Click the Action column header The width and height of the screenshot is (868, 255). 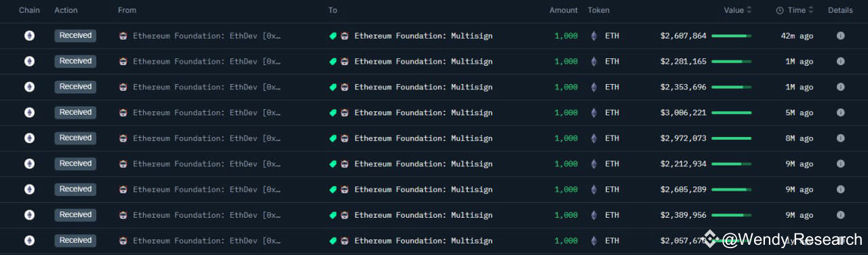click(66, 10)
